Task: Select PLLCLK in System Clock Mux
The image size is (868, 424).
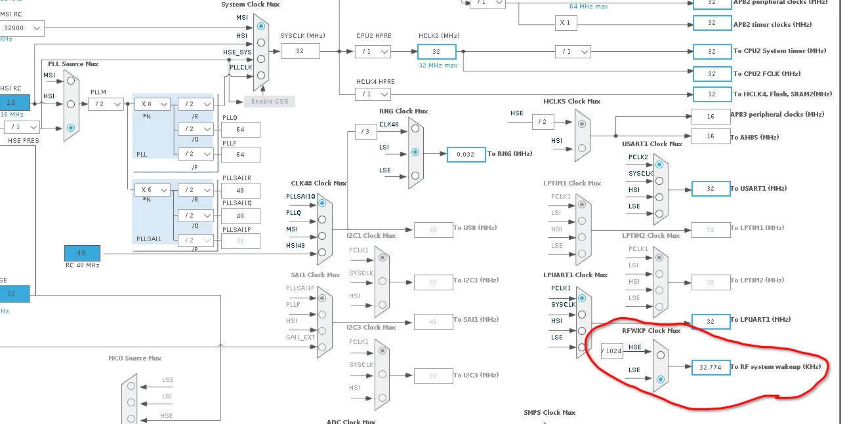Action: tap(262, 75)
